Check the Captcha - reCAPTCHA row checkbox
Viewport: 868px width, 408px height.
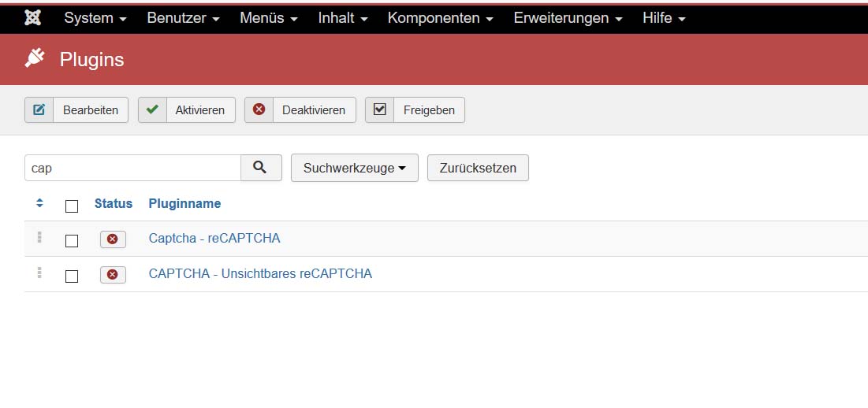click(72, 241)
